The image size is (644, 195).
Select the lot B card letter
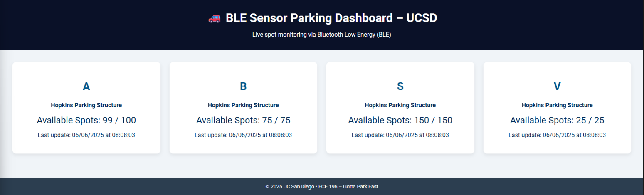pyautogui.click(x=243, y=86)
